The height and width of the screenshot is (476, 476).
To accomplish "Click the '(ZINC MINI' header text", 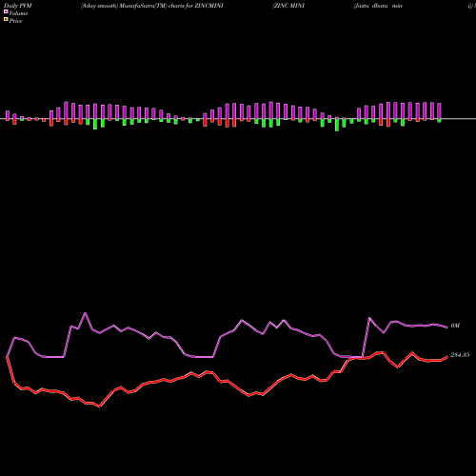I will coord(288,6).
